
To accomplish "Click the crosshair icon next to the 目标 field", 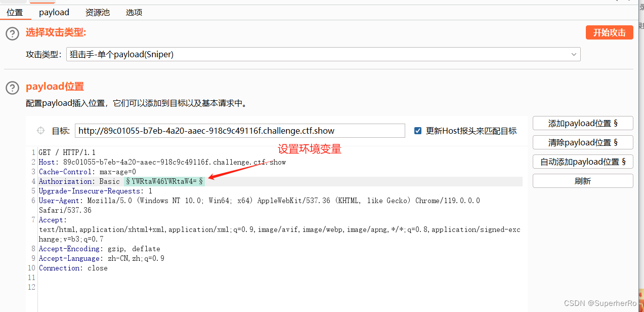I will click(x=40, y=130).
